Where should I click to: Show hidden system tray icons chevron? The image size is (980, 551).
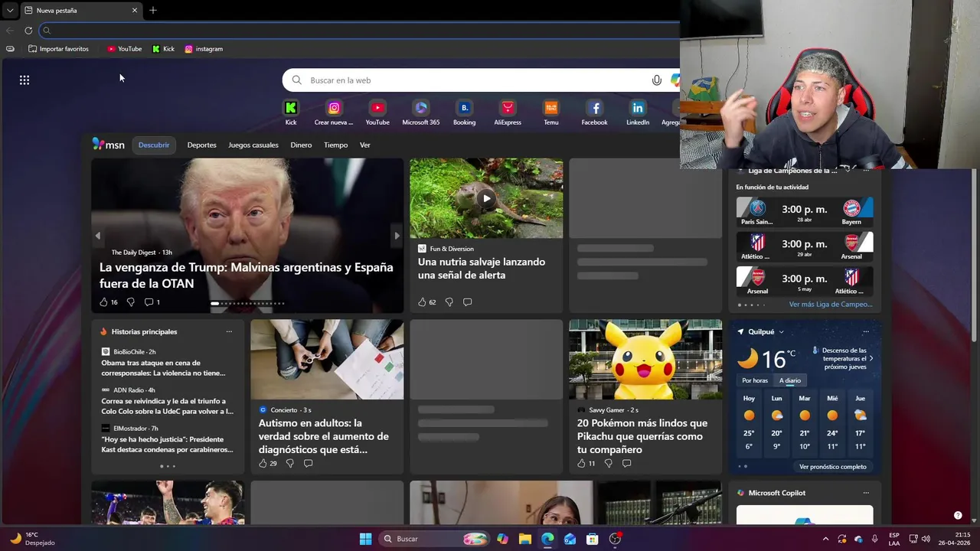click(x=825, y=539)
